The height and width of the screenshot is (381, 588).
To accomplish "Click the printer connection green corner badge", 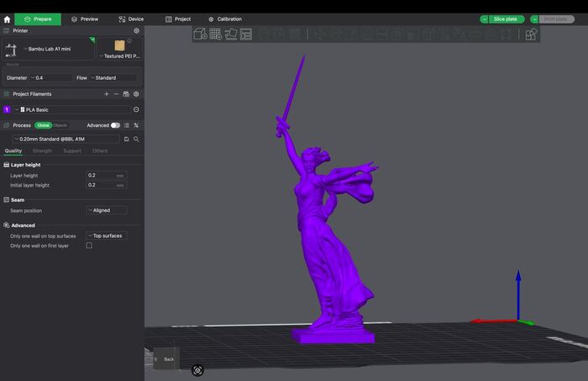I will pos(92,40).
